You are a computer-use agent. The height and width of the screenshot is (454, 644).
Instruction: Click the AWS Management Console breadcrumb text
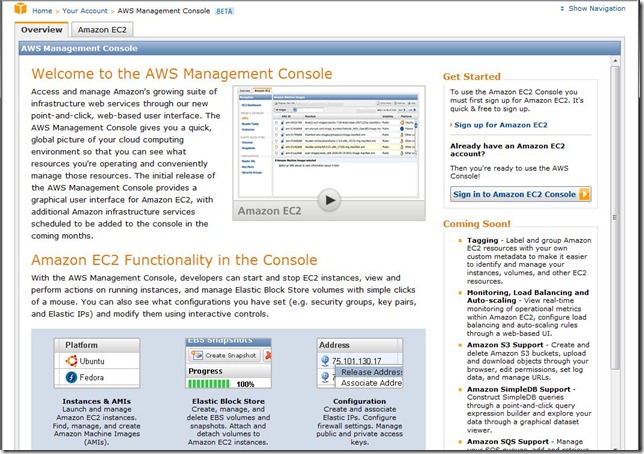(x=163, y=11)
